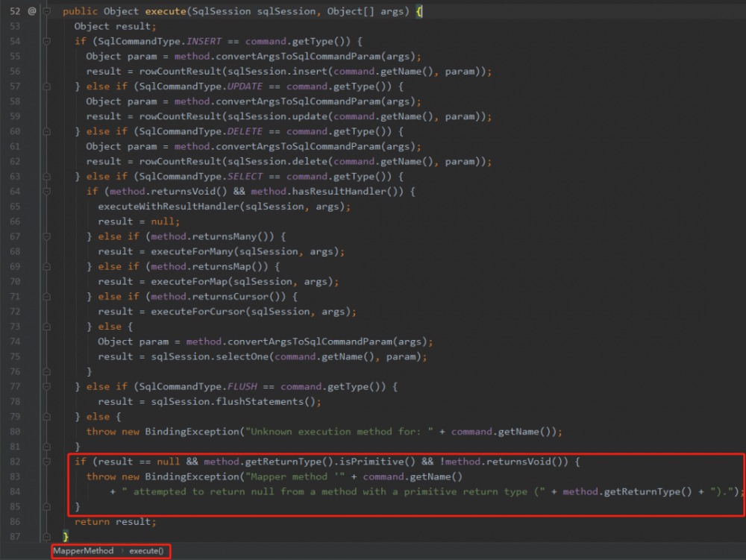Click isPrimitive() call on line 82

coord(377,462)
